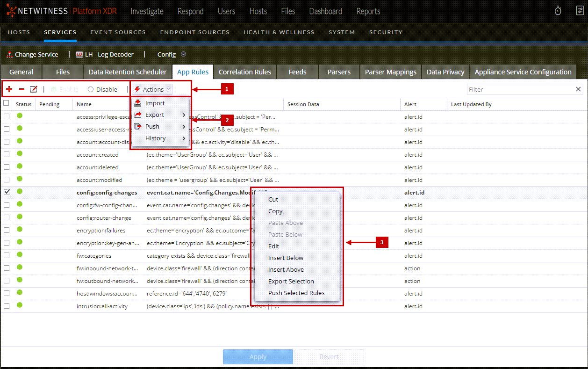Open the preferences icon at top right
588x369 pixels.
pos(580,11)
